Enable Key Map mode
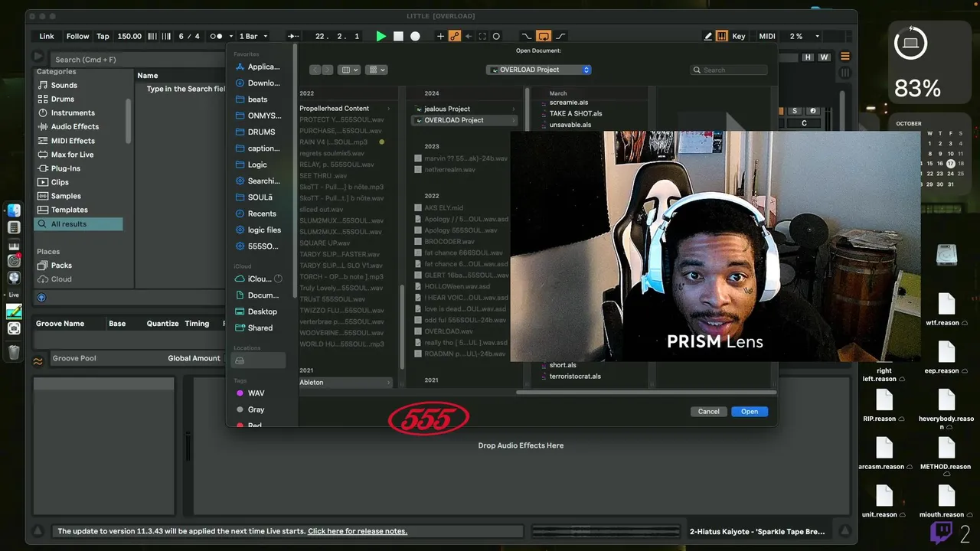 [739, 36]
